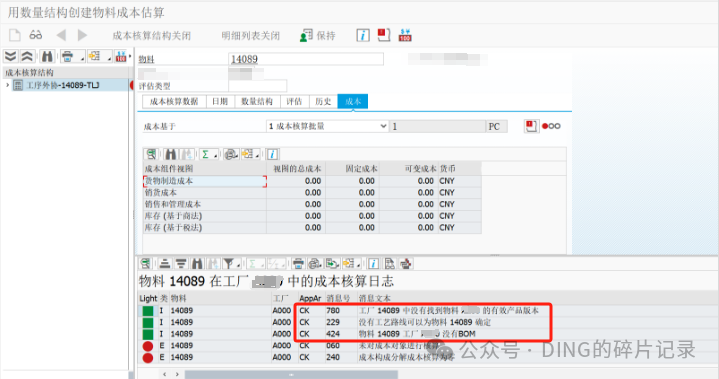Image resolution: width=719 pixels, height=379 pixels.
Task: Select the 货物制造成本 row
Action: click(x=312, y=181)
